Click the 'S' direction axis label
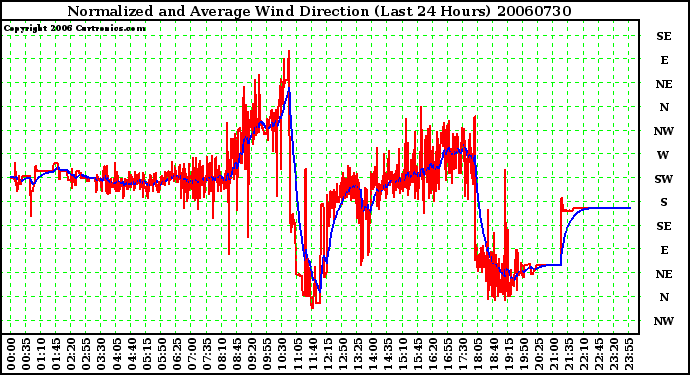Image resolution: width=690 pixels, height=375 pixels. 664,202
